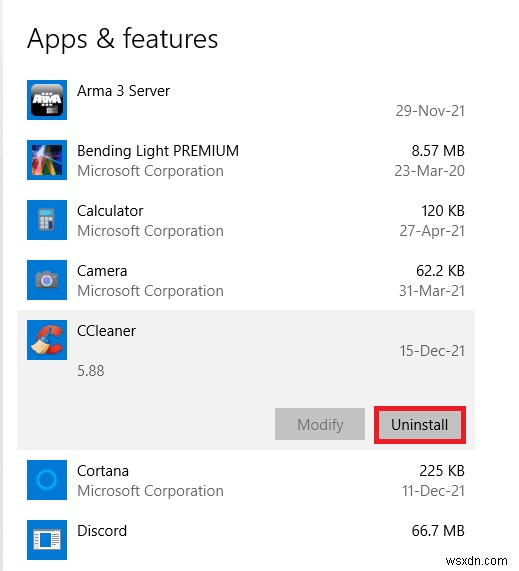Viewport: 519px width, 571px height.
Task: Select the Calculator app icon
Action: tap(47, 220)
